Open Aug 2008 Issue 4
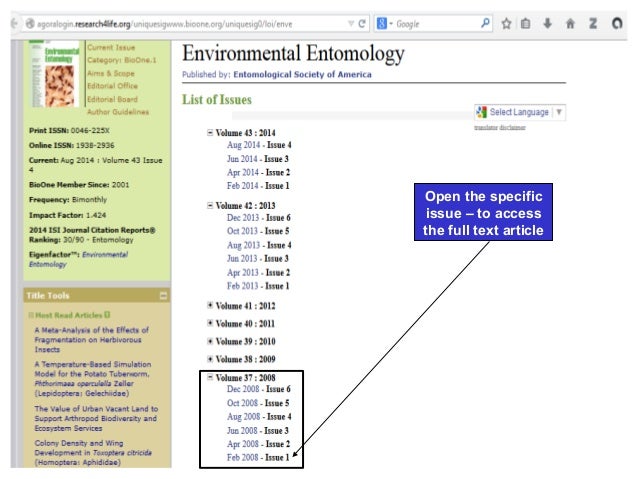This screenshot has width=638, height=479. pos(259,417)
